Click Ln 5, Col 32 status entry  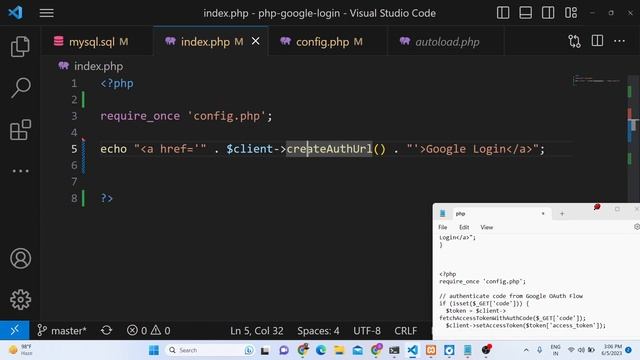256,331
